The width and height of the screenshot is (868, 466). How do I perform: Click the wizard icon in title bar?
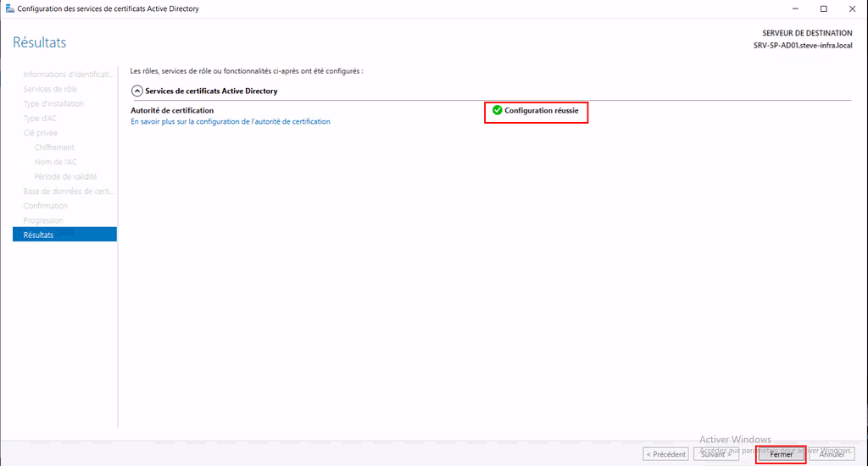(x=9, y=8)
